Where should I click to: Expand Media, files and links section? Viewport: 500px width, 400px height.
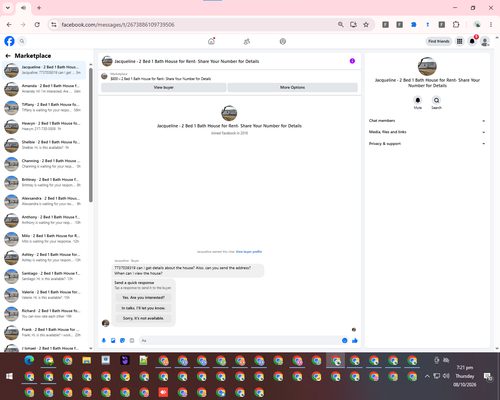point(427,132)
